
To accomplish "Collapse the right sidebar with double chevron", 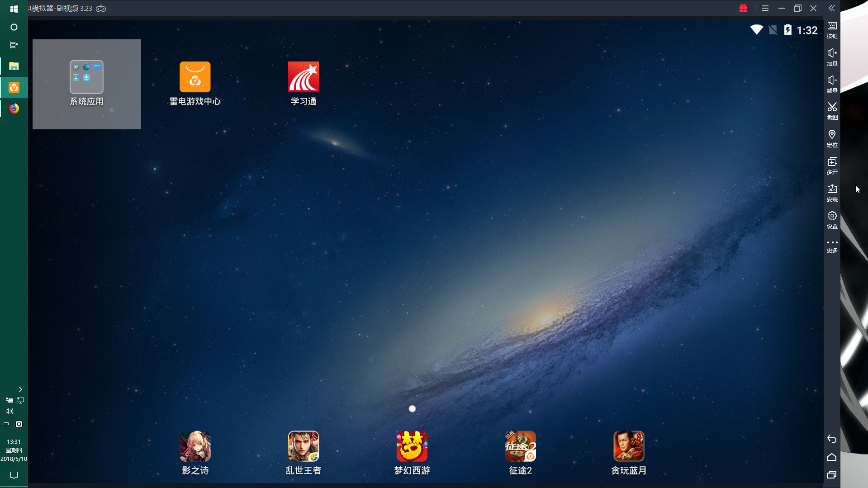I will tap(831, 8).
